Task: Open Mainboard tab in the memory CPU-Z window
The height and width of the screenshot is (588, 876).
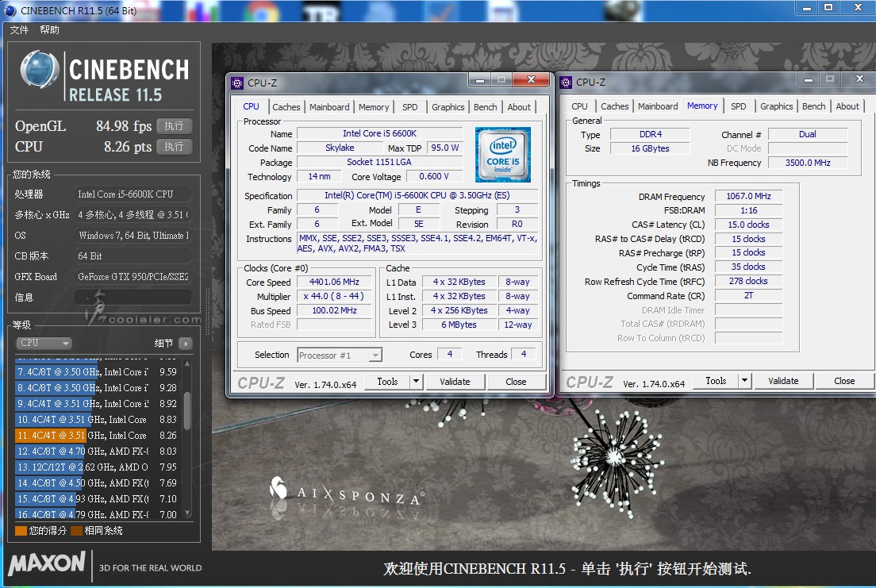Action: click(658, 106)
